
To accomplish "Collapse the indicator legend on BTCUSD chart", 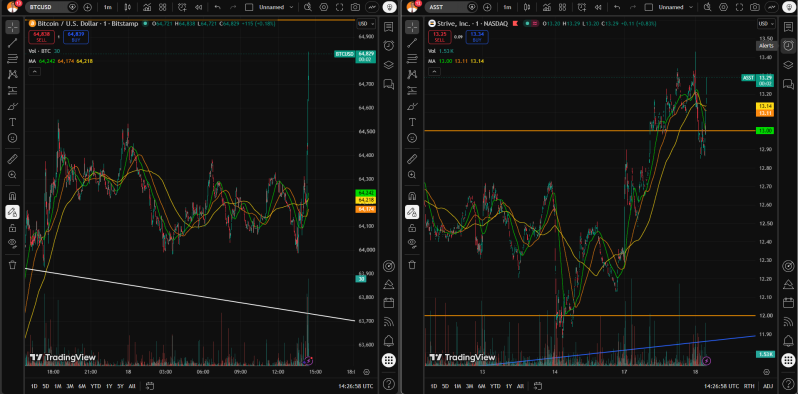I will pos(34,72).
